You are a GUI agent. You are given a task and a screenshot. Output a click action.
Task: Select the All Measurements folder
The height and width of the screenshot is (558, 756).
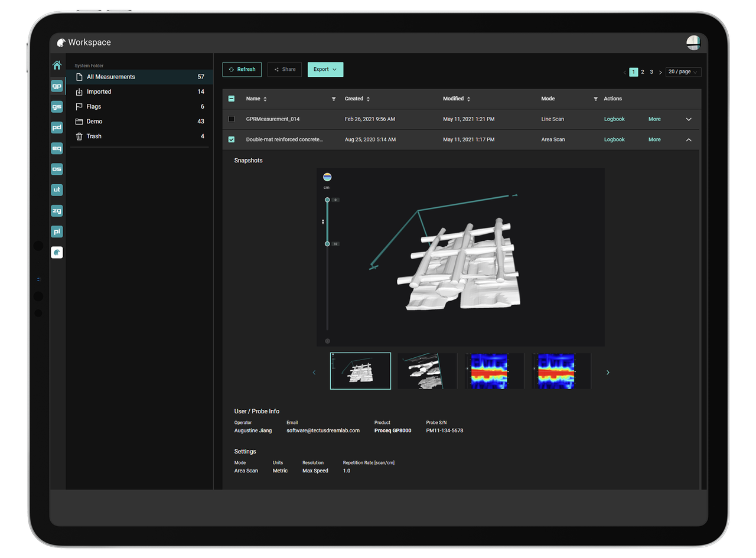[139, 77]
